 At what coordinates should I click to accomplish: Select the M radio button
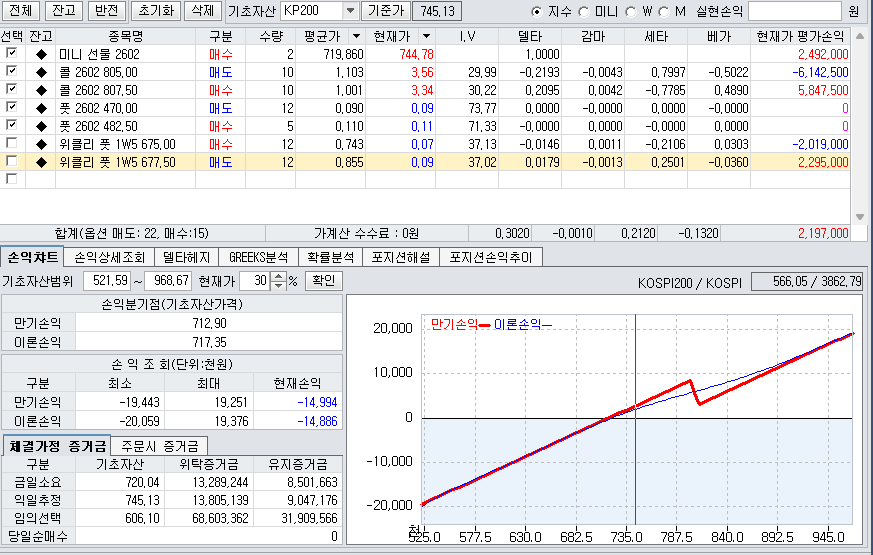(x=664, y=12)
